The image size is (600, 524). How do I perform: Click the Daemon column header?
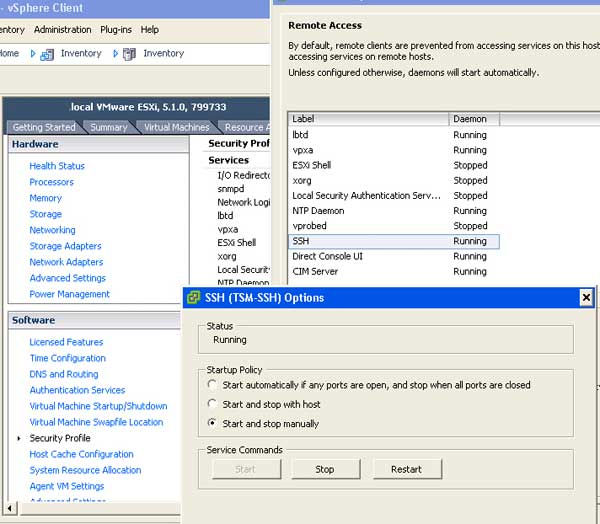coord(474,119)
